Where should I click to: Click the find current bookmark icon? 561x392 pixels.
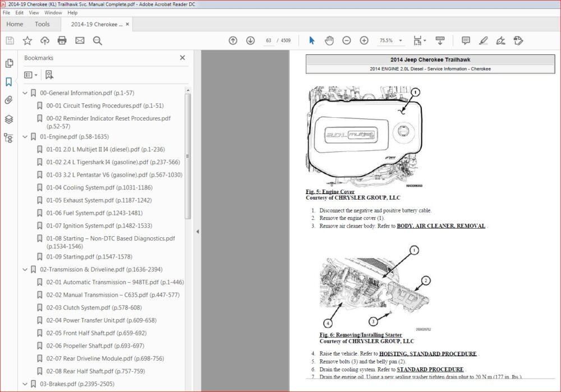pos(49,75)
